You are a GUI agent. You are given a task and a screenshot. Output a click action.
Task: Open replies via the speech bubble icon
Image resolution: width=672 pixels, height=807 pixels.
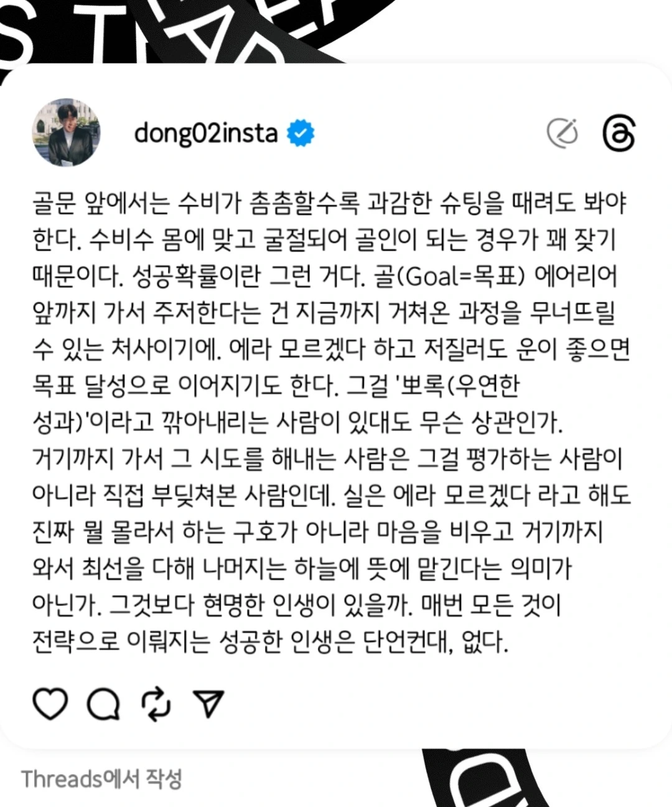pos(103,704)
